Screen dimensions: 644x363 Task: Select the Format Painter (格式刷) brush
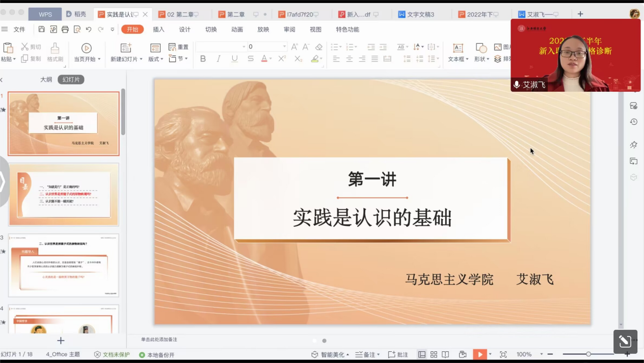click(55, 48)
